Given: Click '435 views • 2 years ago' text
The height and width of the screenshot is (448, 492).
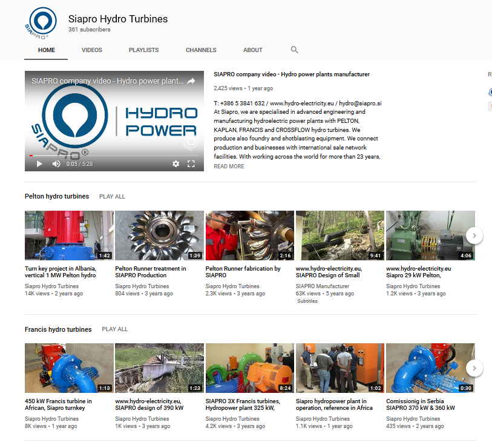Looking at the screenshot, I should pyautogui.click(x=415, y=426).
